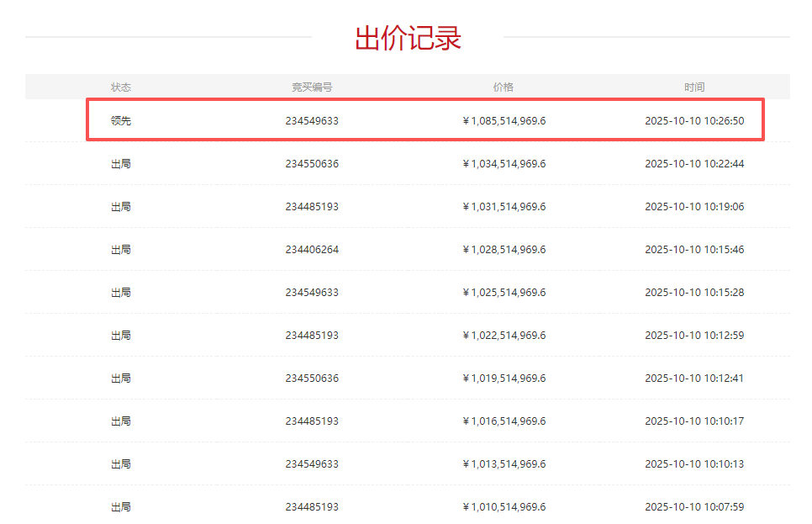Click the leading price ¥1,085,514,969.6

click(x=504, y=121)
